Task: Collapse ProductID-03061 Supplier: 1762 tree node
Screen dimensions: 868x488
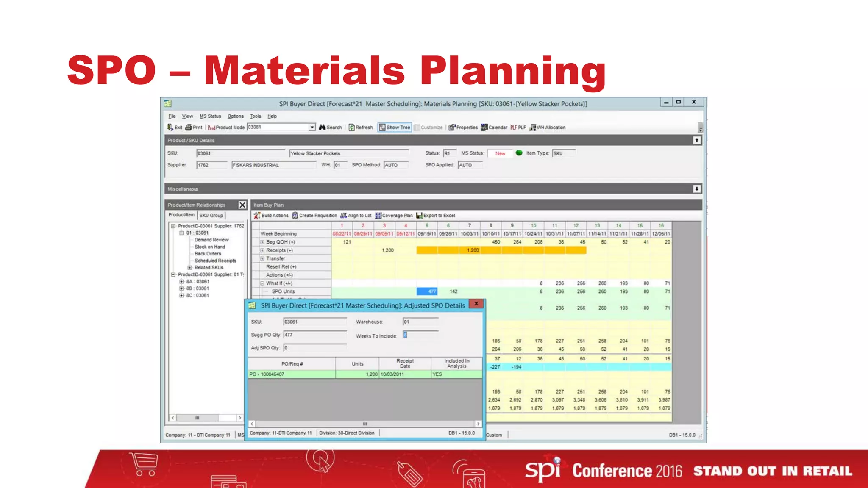Action: [x=173, y=226]
